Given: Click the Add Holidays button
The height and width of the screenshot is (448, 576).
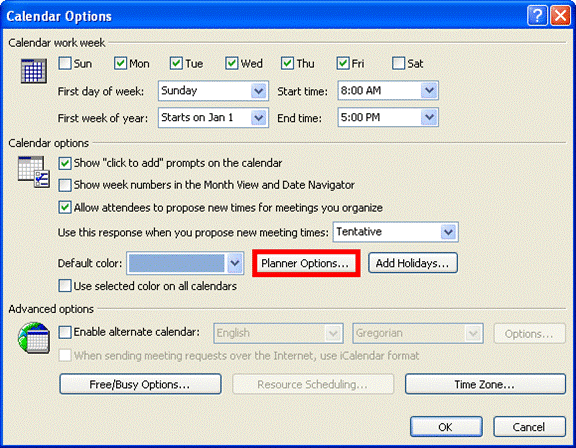Looking at the screenshot, I should coord(413,263).
